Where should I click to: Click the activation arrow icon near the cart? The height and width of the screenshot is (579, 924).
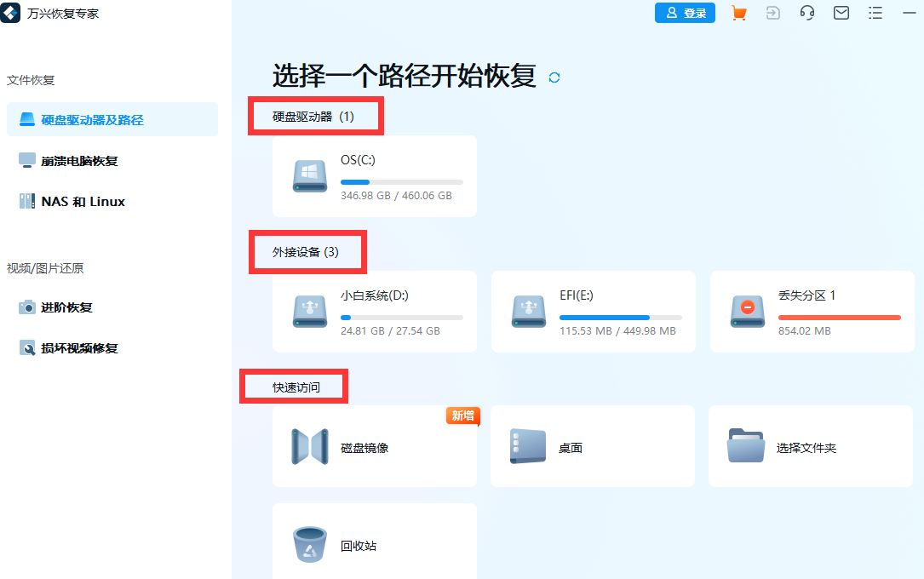(x=772, y=13)
